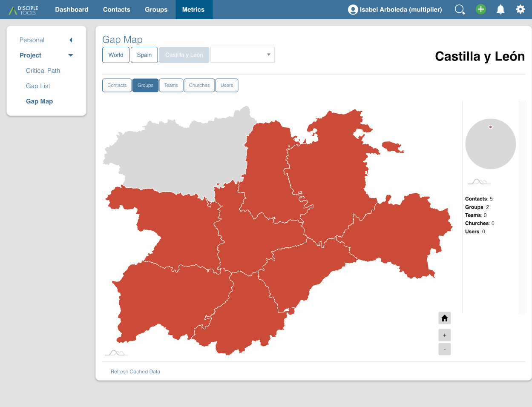
Task: Open the Gap List page
Action: pos(38,86)
